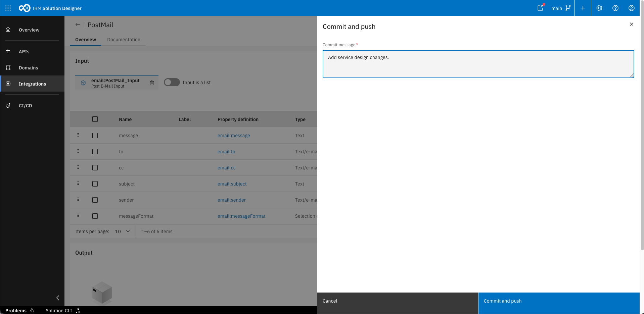Open the branch selector showing main
This screenshot has height=314, width=644.
pos(556,8)
